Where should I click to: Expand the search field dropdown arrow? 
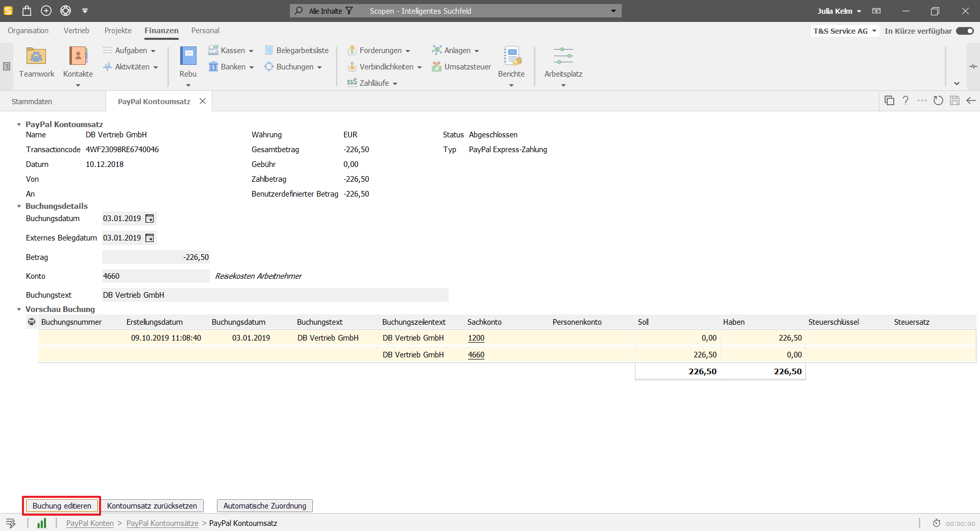(x=613, y=11)
